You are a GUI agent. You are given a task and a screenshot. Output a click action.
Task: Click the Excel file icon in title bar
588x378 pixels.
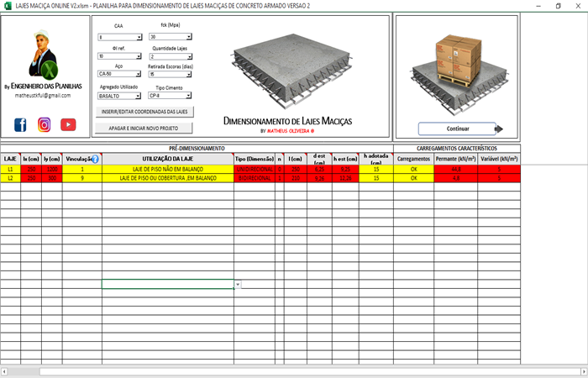pos(8,5)
